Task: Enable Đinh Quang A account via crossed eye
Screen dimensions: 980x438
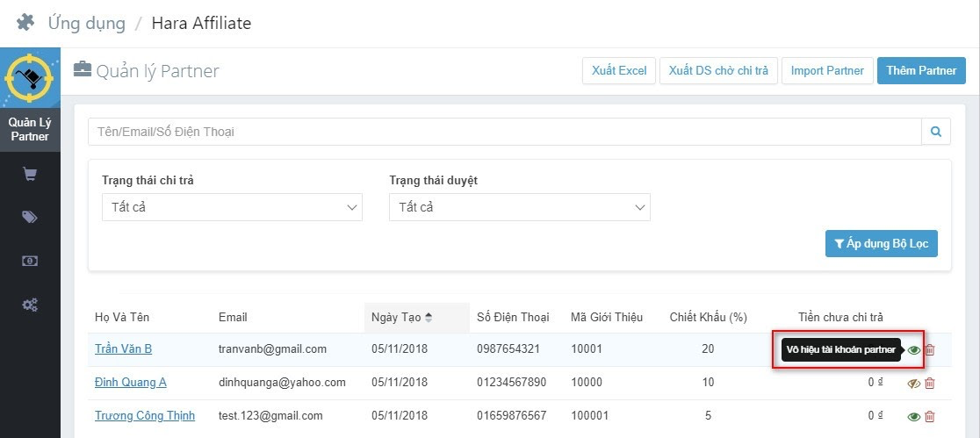Action: point(914,383)
